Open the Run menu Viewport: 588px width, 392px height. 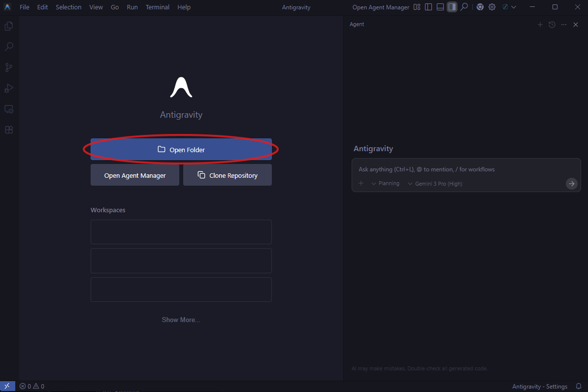pos(132,7)
